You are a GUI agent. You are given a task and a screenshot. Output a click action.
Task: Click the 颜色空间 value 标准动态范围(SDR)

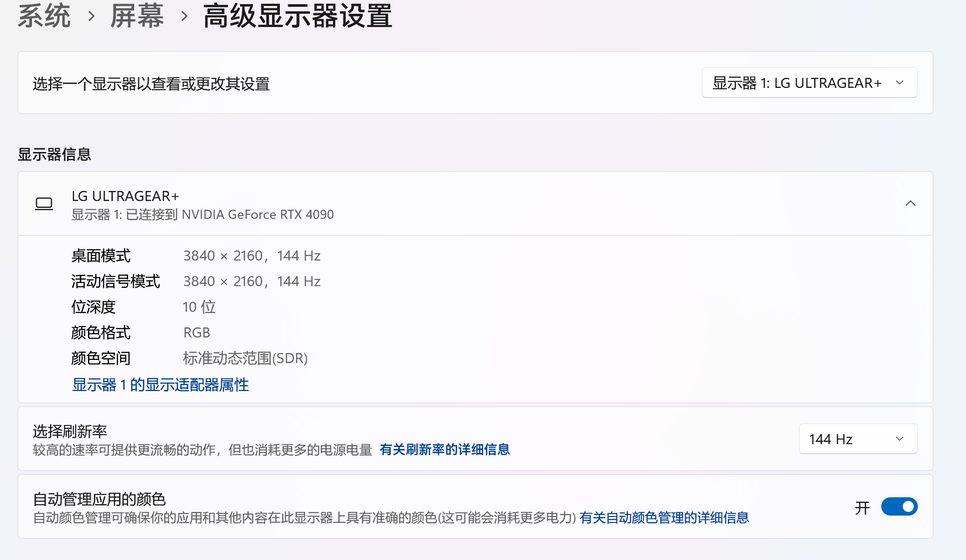coord(245,359)
